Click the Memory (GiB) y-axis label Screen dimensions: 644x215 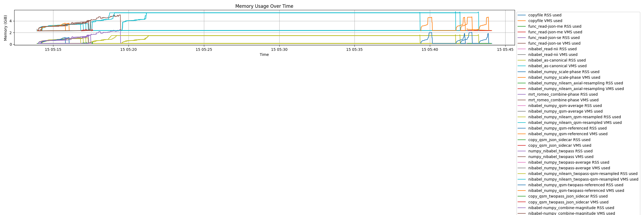(6, 28)
